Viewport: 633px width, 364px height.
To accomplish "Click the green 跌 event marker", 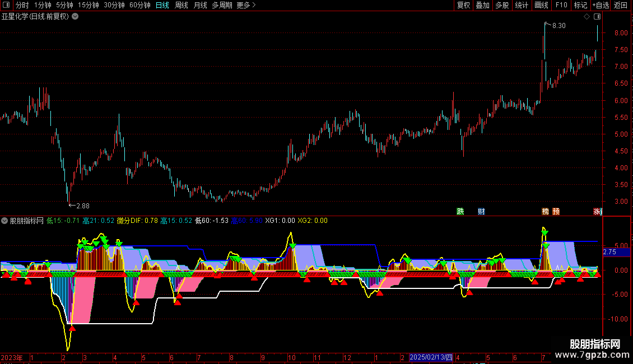I will coord(460,212).
